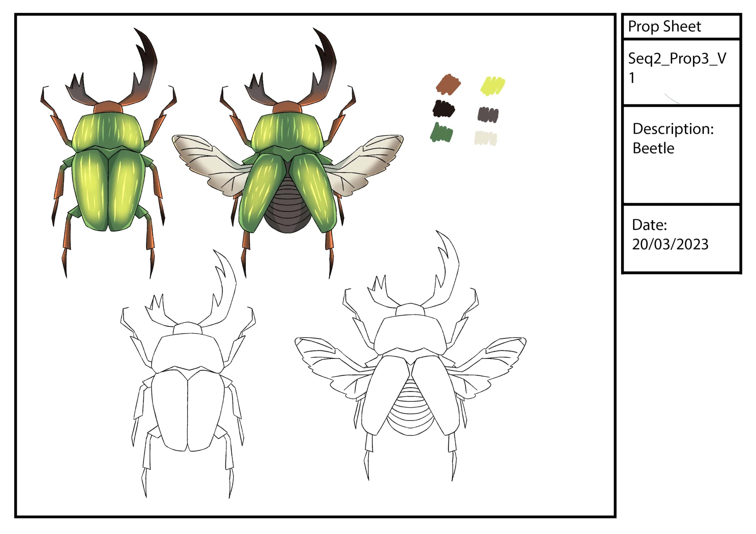756x534 pixels.
Task: Pick the yellow-green color swatch
Action: click(x=493, y=86)
